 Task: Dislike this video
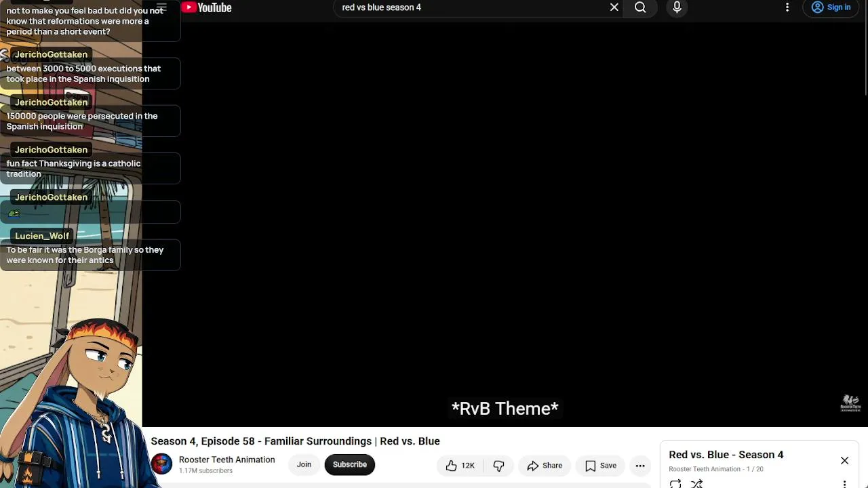click(x=498, y=466)
